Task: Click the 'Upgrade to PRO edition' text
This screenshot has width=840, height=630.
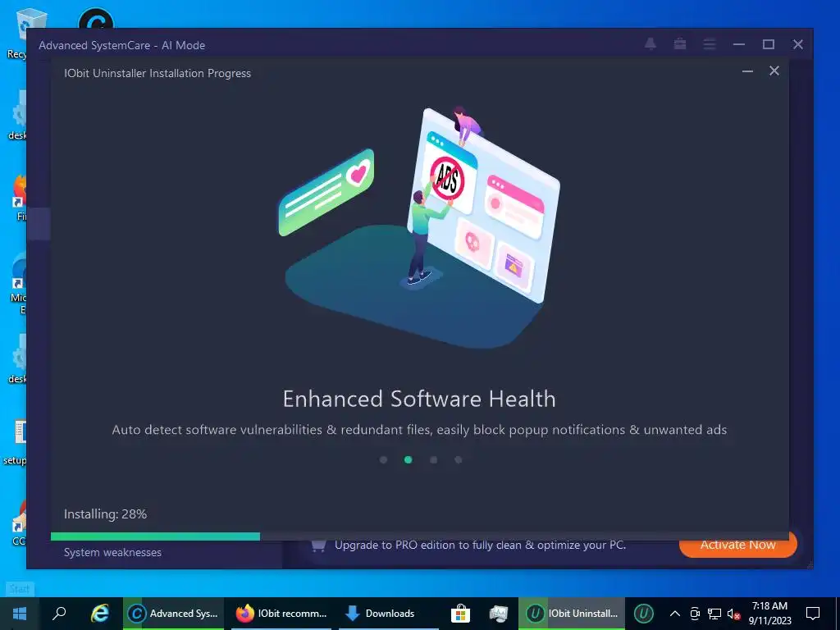Action: pyautogui.click(x=480, y=546)
